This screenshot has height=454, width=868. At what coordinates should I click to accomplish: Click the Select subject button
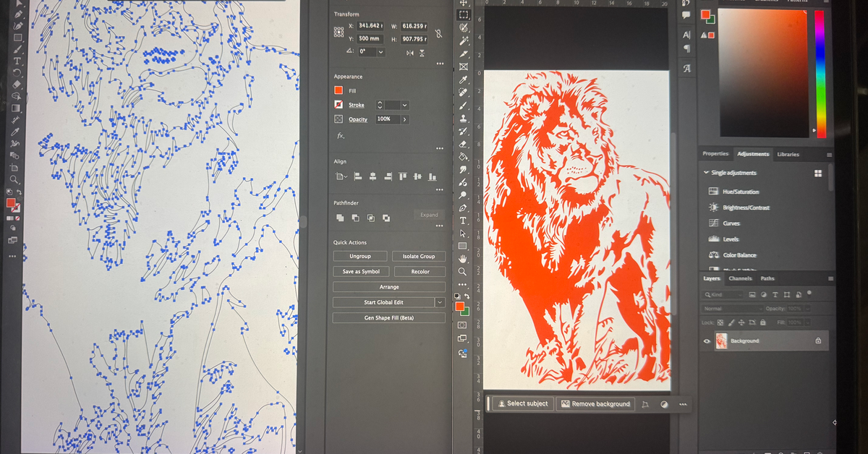[x=522, y=403]
